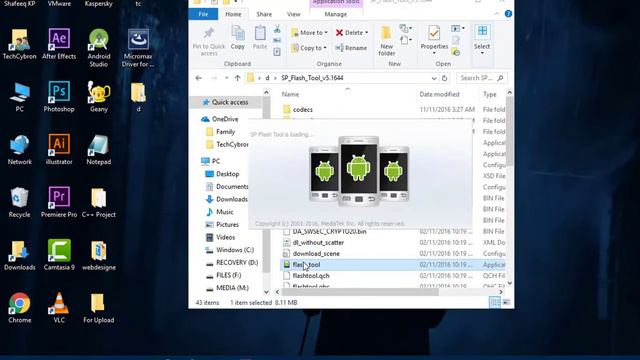Screen dimensions: 640x360
Task: Select the flashtool.qch file
Action: (393, 276)
